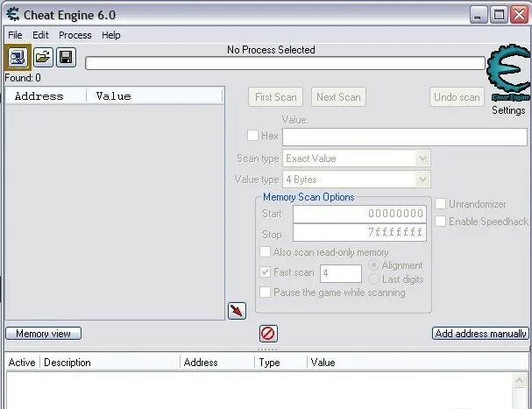This screenshot has height=409, width=532.
Task: Open the Process menu
Action: 75,35
